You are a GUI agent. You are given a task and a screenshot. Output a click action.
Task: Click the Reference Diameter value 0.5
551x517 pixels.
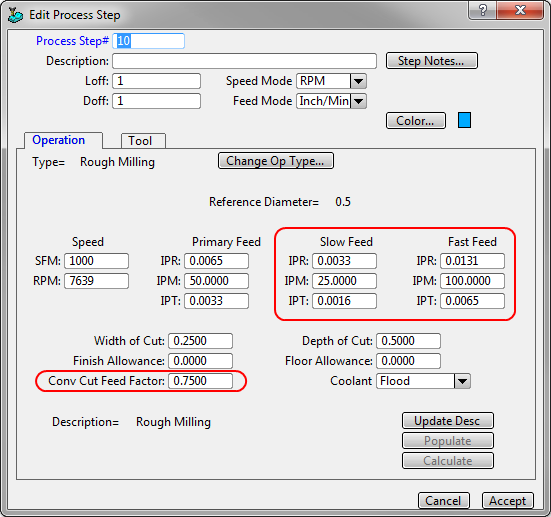point(343,202)
